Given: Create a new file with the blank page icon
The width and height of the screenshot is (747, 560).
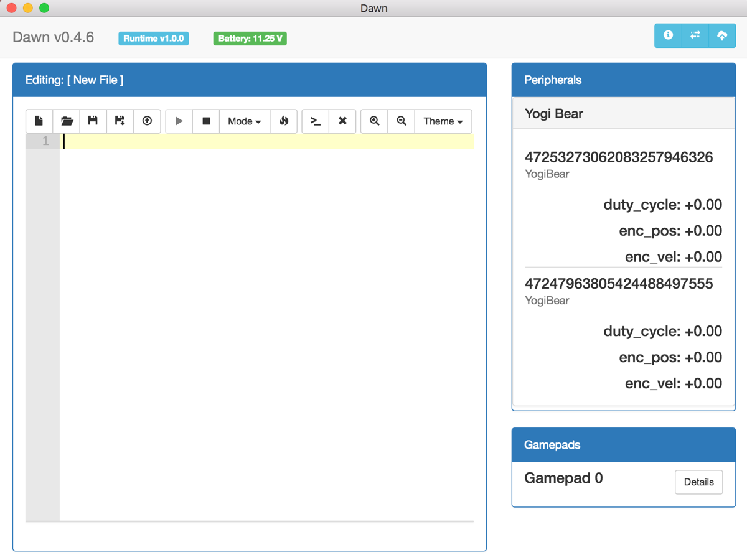Looking at the screenshot, I should (39, 121).
